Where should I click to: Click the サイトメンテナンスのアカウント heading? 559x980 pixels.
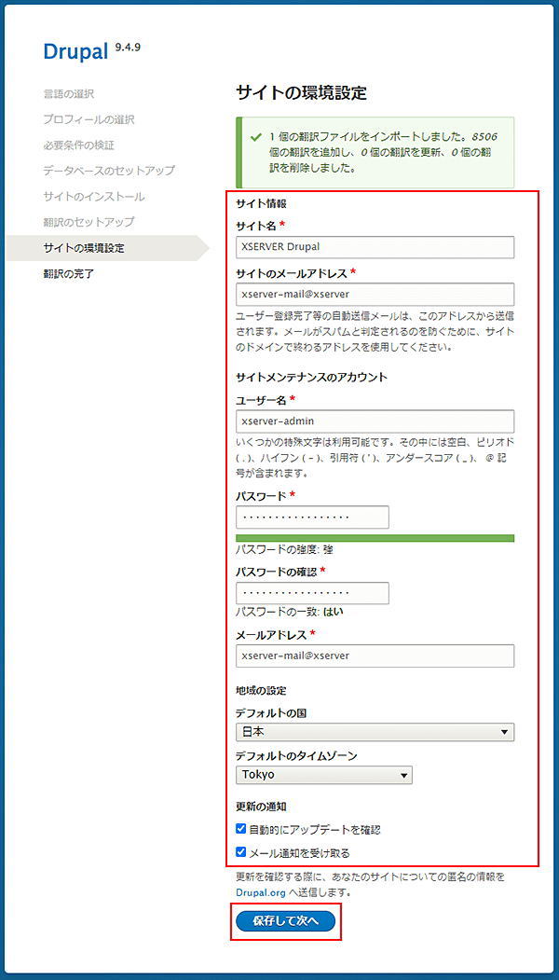click(x=312, y=377)
